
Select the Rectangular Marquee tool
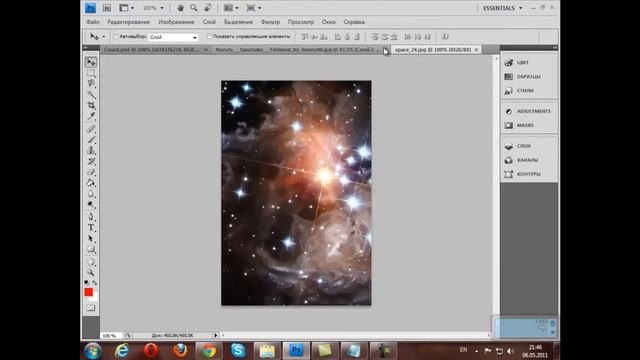91,73
